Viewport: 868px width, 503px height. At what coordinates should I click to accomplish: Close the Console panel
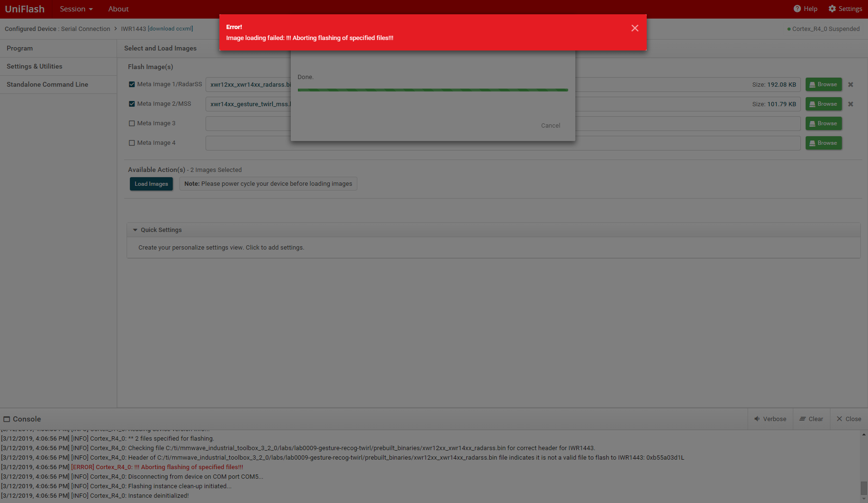pyautogui.click(x=849, y=419)
